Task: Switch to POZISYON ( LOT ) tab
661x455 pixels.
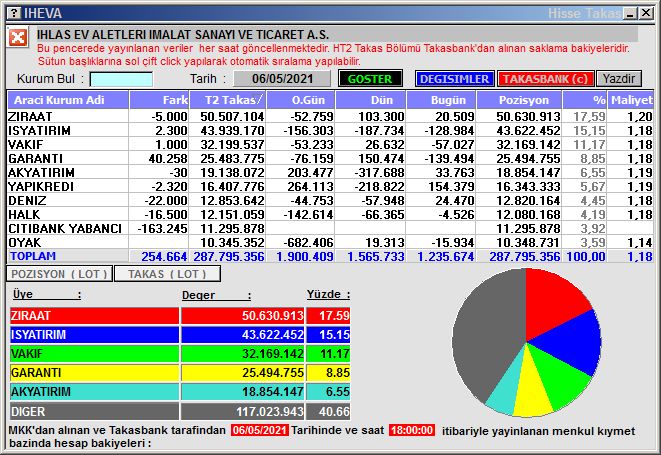Action: (x=59, y=274)
